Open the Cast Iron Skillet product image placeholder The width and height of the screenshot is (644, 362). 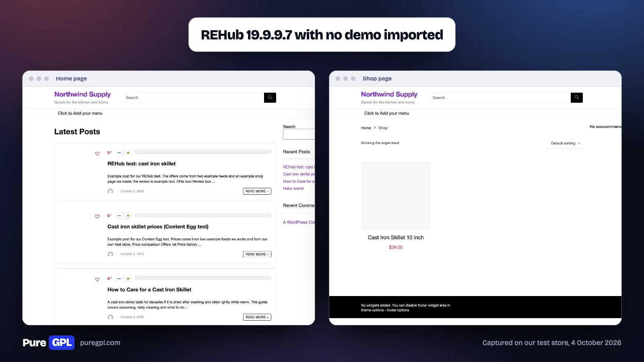click(396, 195)
